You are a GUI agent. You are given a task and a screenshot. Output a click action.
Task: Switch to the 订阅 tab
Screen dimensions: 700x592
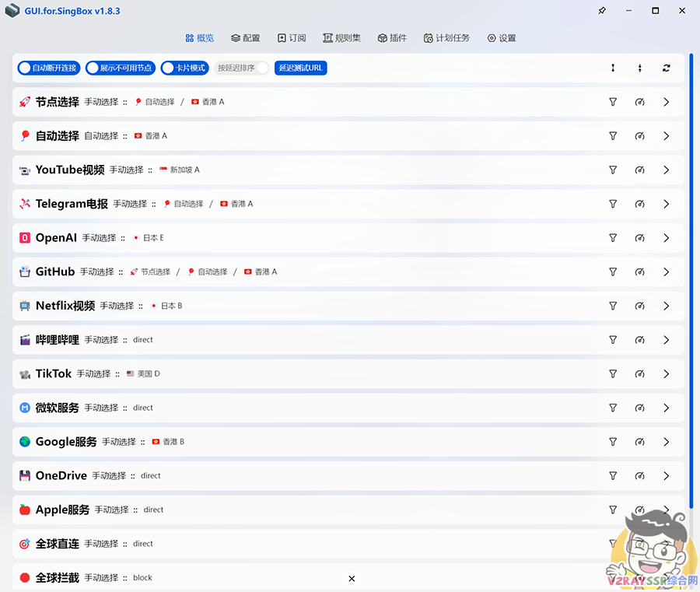click(292, 37)
